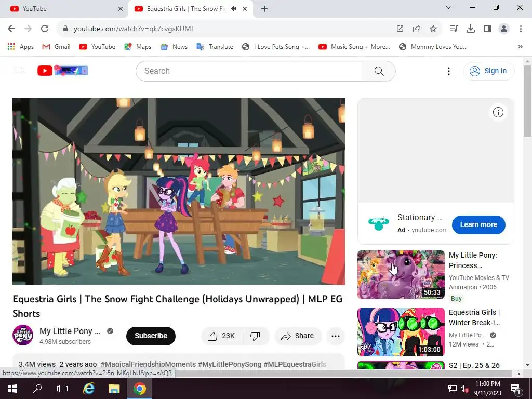Click the ad info icon

pyautogui.click(x=498, y=112)
